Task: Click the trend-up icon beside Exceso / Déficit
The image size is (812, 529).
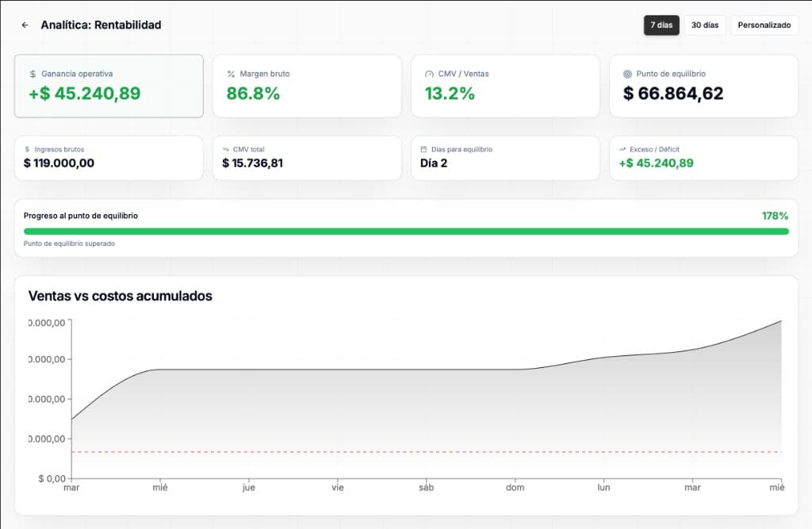Action: 622,149
